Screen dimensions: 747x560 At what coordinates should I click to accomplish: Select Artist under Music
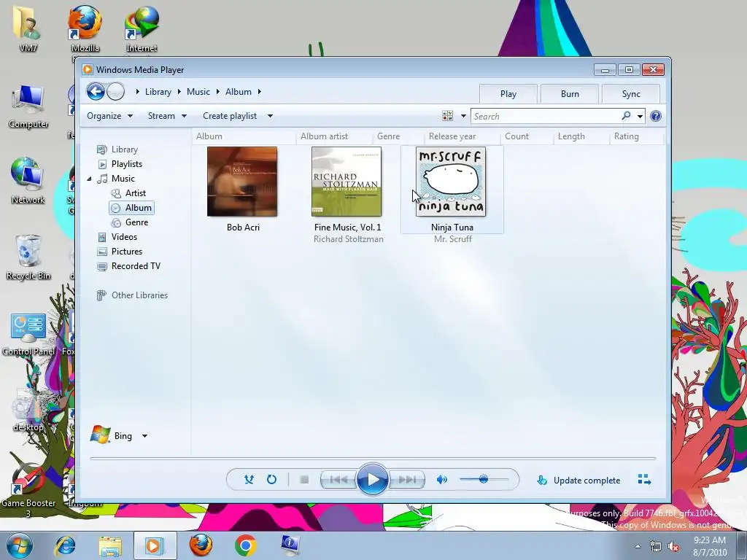click(x=135, y=193)
